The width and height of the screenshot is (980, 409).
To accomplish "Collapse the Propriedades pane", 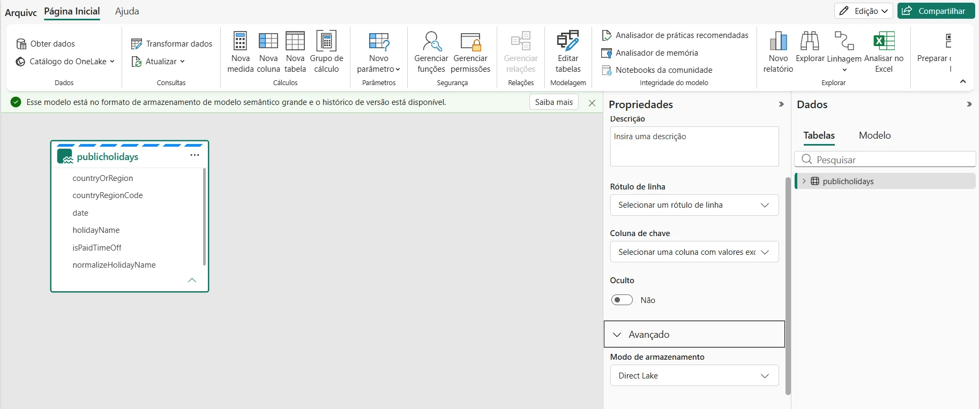I will pyautogui.click(x=781, y=104).
